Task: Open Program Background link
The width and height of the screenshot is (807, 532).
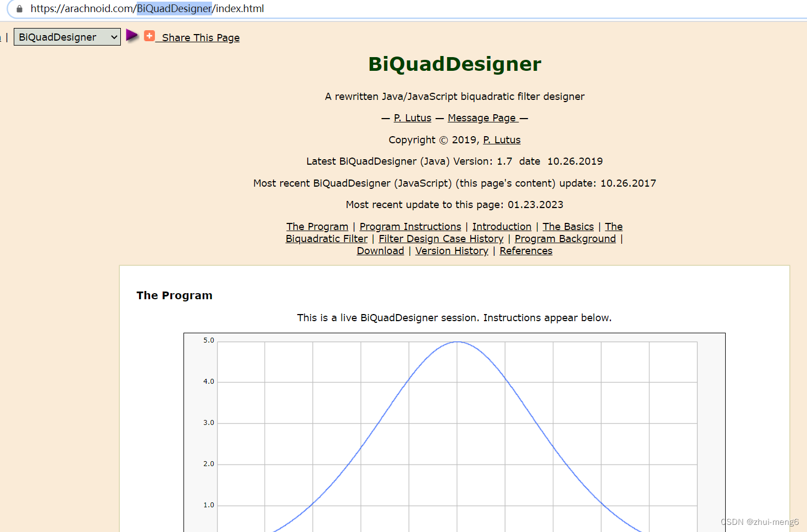Action: 565,239
